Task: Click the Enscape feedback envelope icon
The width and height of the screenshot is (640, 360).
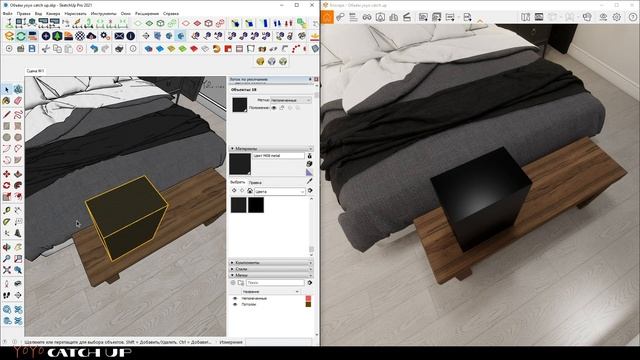Action: tap(119, 36)
